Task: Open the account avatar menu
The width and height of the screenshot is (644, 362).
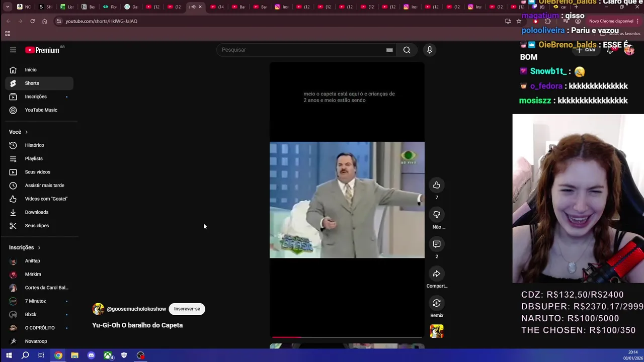Action: coord(629,50)
